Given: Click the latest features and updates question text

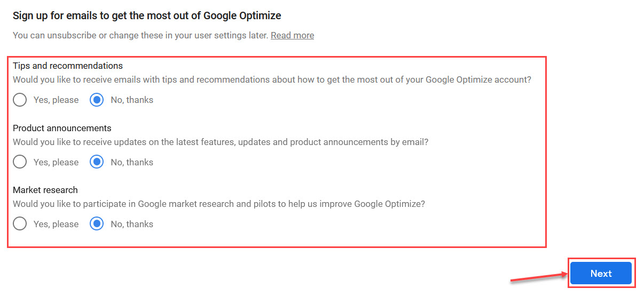Looking at the screenshot, I should point(221,142).
